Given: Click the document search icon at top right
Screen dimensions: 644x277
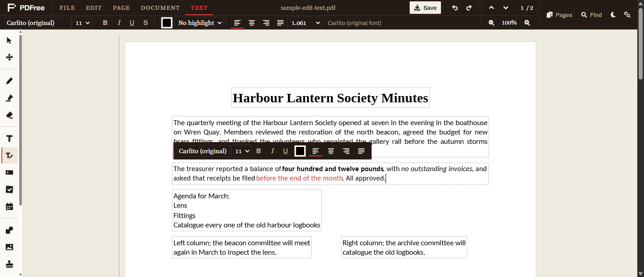Looking at the screenshot, I should pos(627,15).
